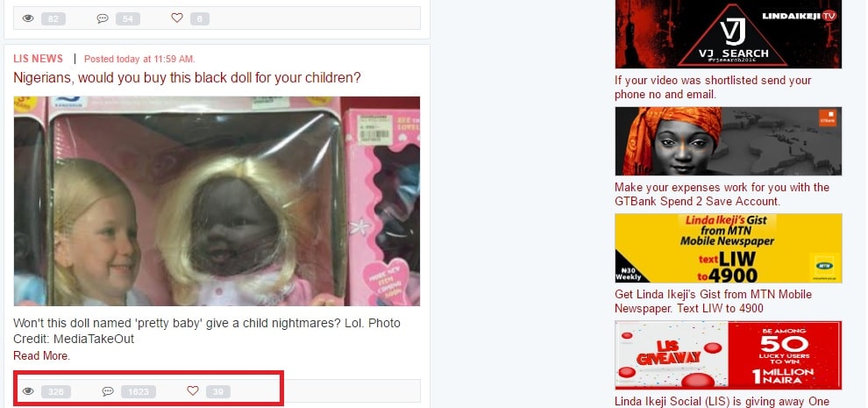Click the VJ Search LindaIkeji TV banner
The width and height of the screenshot is (868, 408).
728,34
